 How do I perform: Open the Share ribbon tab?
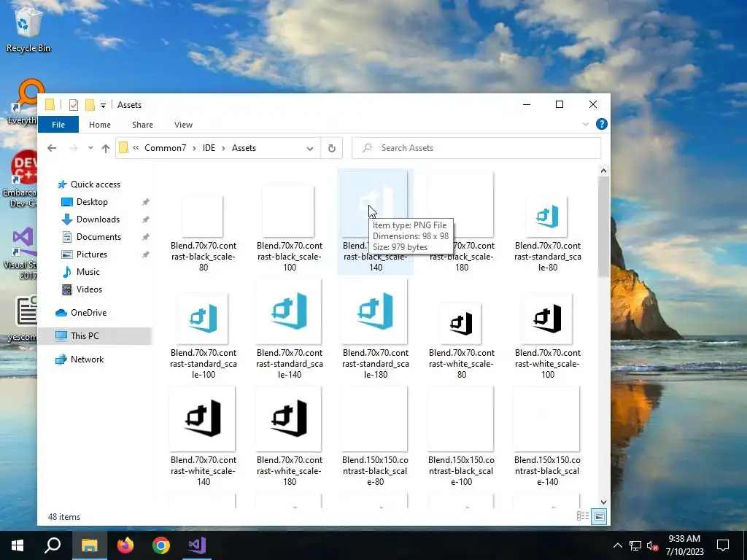click(x=142, y=125)
